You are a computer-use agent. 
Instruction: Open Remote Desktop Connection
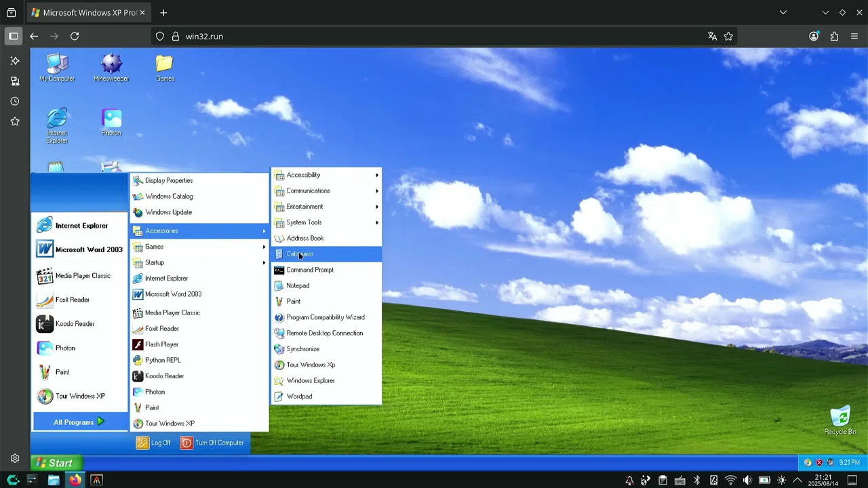coord(326,333)
